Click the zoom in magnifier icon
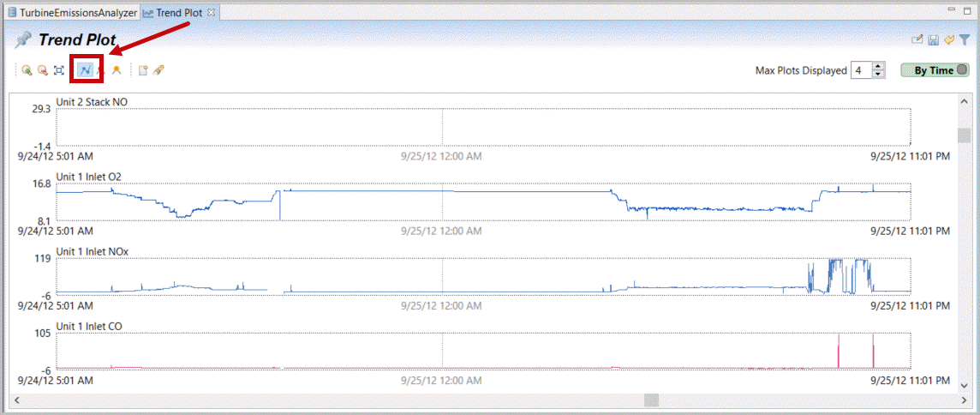 (x=27, y=70)
